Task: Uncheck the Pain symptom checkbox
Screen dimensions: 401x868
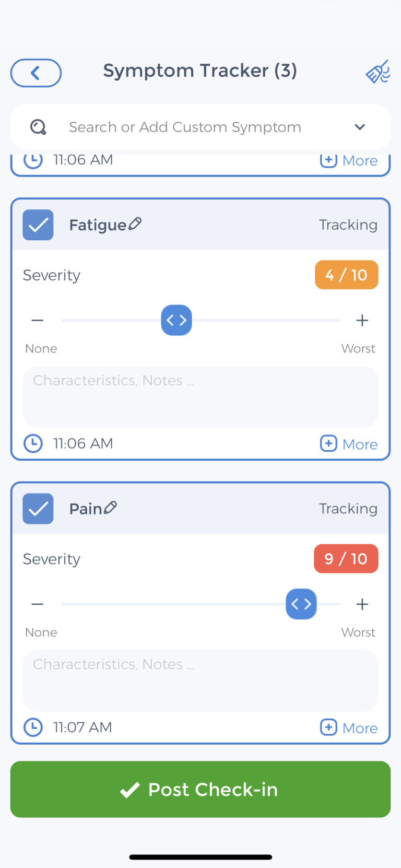Action: (38, 509)
